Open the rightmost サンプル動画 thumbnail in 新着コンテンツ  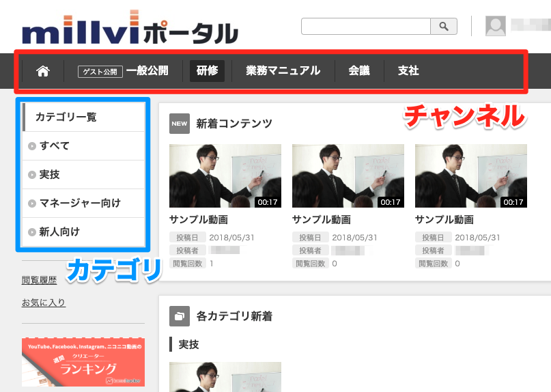[471, 176]
